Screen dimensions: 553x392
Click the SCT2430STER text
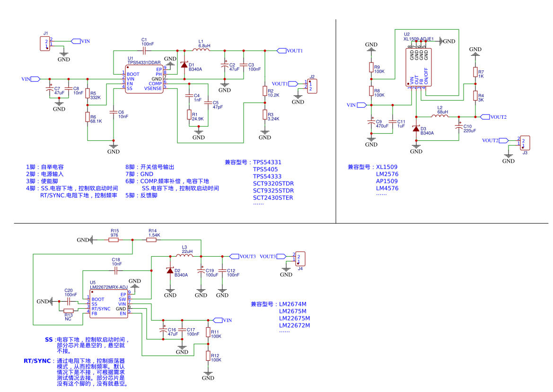coord(273,198)
